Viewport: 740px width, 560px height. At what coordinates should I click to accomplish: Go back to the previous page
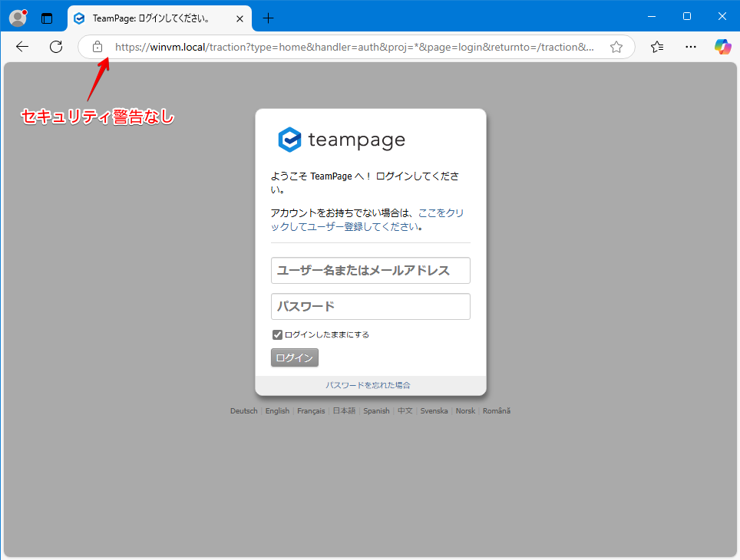click(x=22, y=47)
